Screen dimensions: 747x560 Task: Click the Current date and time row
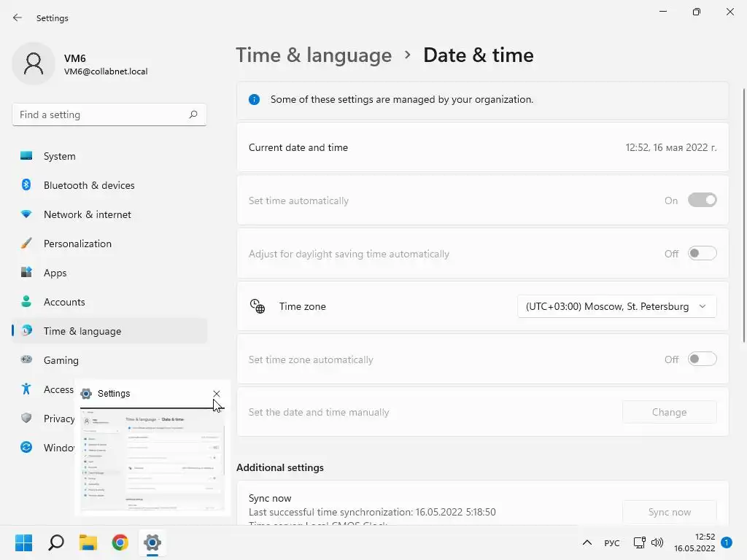point(483,147)
